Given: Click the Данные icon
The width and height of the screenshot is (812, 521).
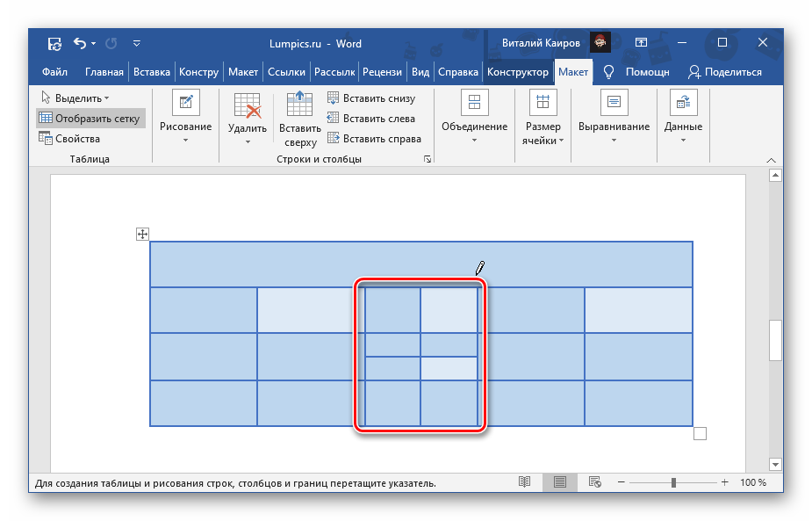Looking at the screenshot, I should [684, 102].
